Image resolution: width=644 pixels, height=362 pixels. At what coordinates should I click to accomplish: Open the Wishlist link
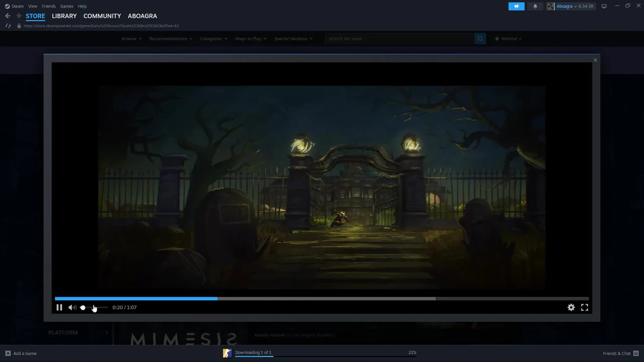(x=508, y=39)
